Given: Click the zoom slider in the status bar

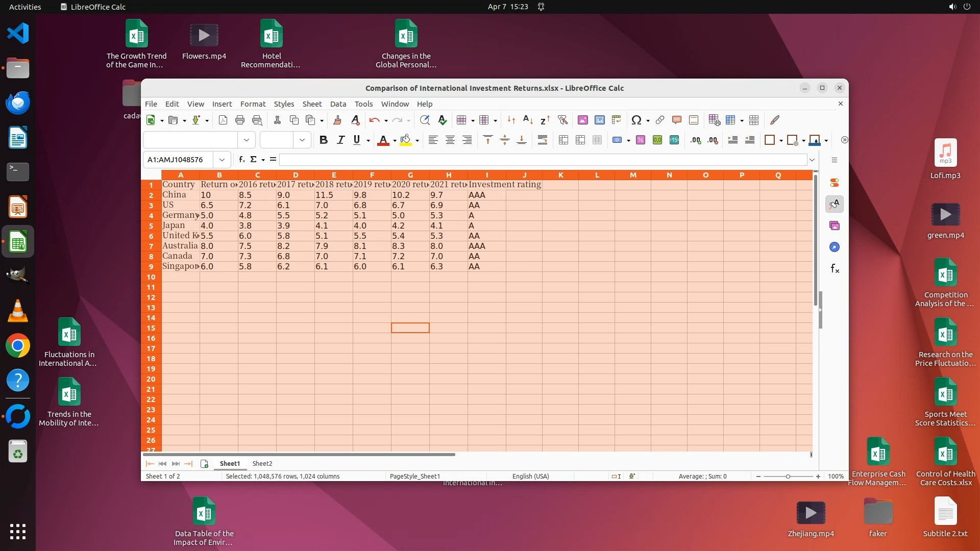Looking at the screenshot, I should pyautogui.click(x=788, y=477).
